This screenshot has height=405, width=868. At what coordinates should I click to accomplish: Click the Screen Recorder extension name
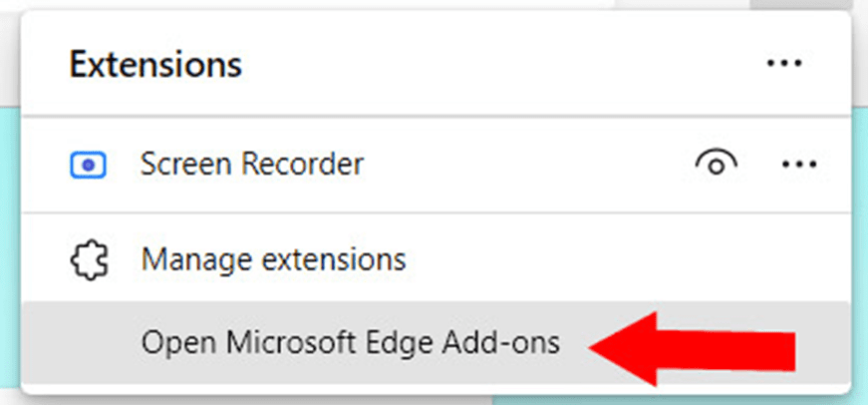click(252, 164)
